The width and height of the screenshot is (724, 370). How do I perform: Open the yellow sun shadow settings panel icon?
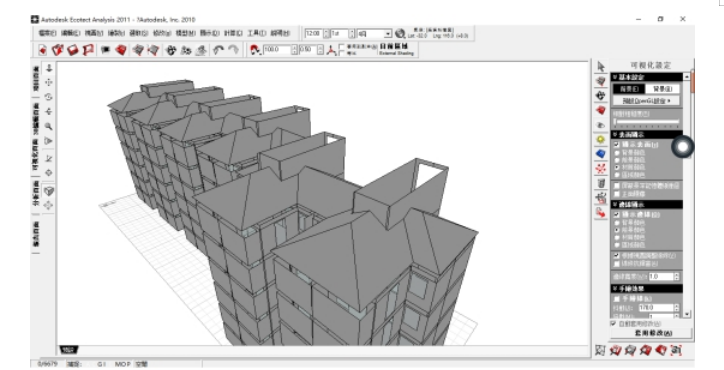pyautogui.click(x=600, y=140)
